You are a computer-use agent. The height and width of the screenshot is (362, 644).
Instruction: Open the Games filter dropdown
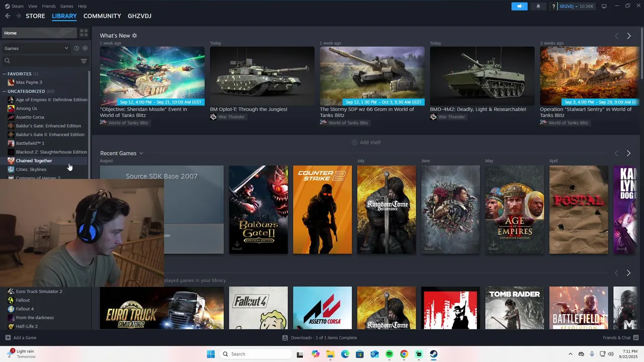(x=36, y=48)
